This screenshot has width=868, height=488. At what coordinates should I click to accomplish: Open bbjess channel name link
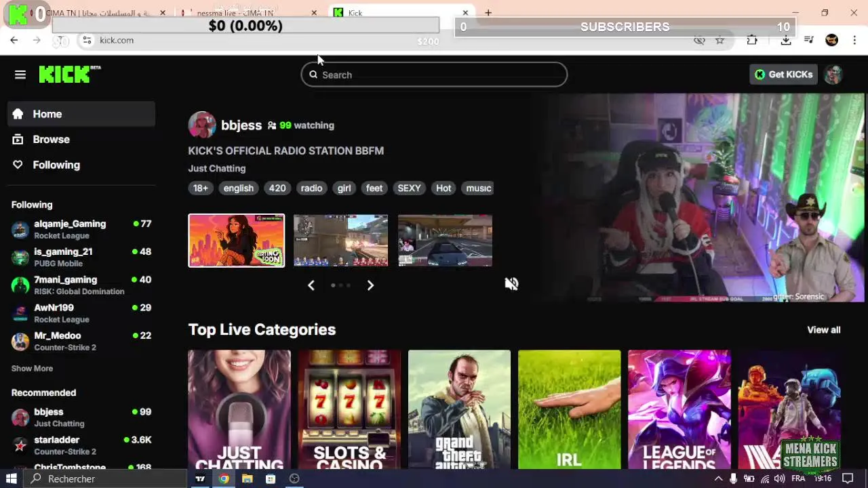click(x=241, y=125)
